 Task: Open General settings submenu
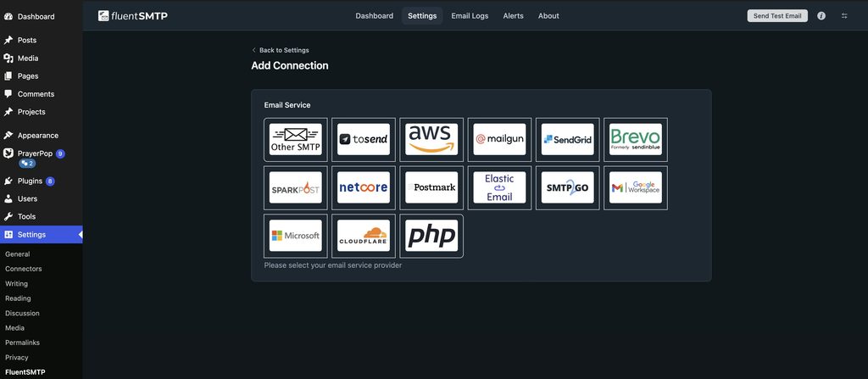pos(18,254)
